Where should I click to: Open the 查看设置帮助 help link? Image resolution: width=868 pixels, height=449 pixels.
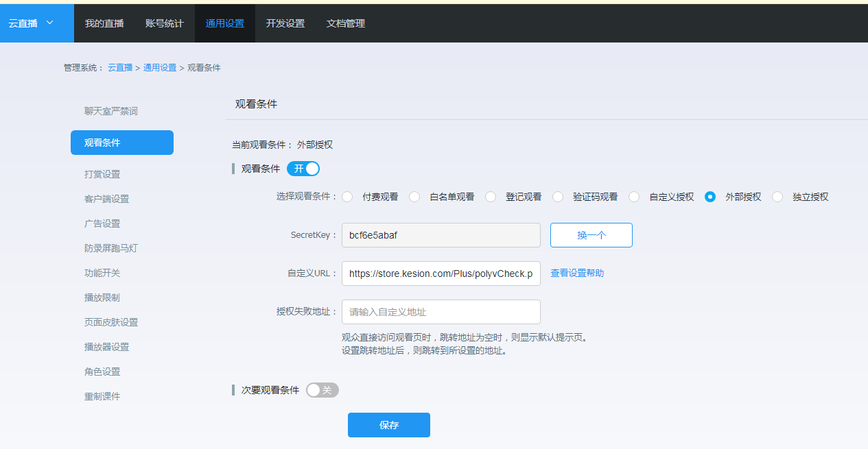point(576,273)
